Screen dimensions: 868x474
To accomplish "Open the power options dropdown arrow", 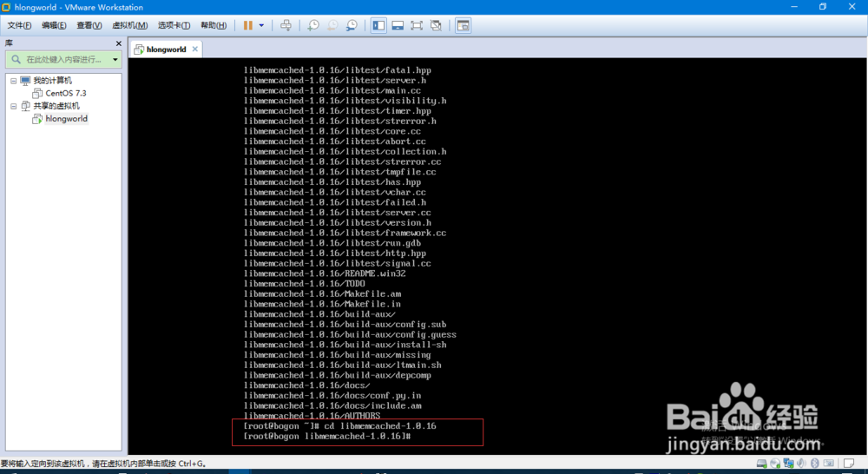I will click(261, 25).
